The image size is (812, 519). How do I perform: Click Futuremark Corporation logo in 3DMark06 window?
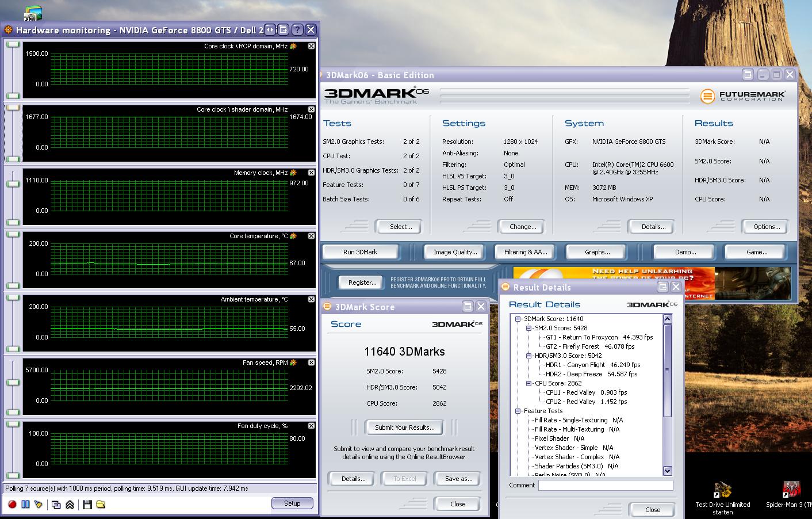pyautogui.click(x=742, y=96)
